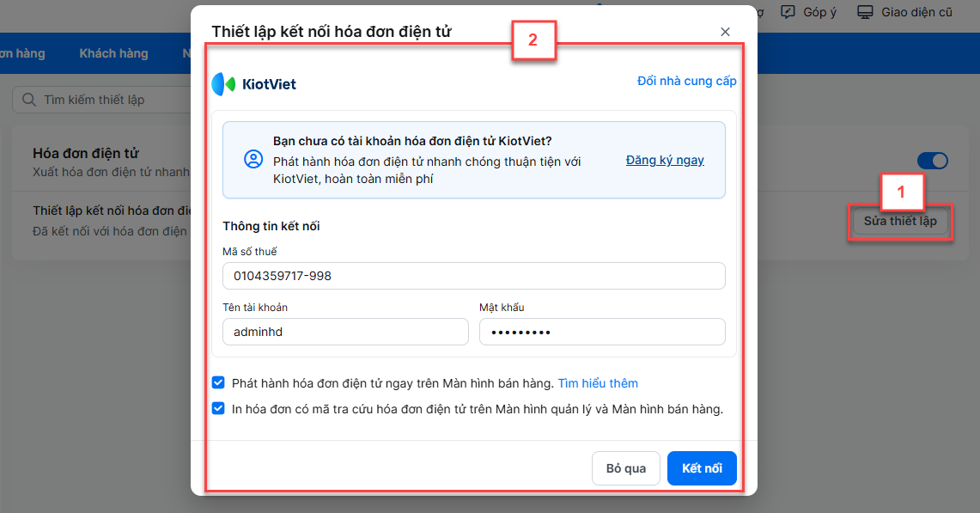Focus the Mã số thuế field
Viewport: 980px width, 513px height.
coord(474,276)
